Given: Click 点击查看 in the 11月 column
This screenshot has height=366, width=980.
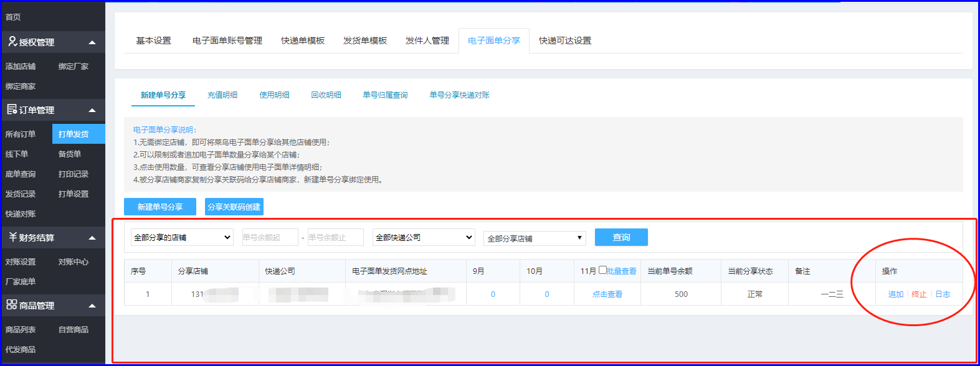Looking at the screenshot, I should pyautogui.click(x=607, y=294).
